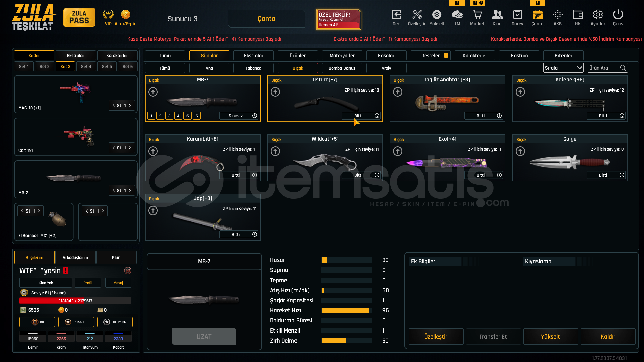Open the Görev tasks icon
This screenshot has height=362, width=644.
click(x=517, y=15)
